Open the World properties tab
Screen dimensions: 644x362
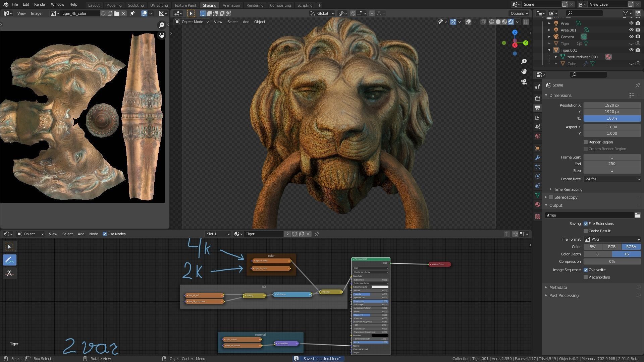tap(538, 136)
